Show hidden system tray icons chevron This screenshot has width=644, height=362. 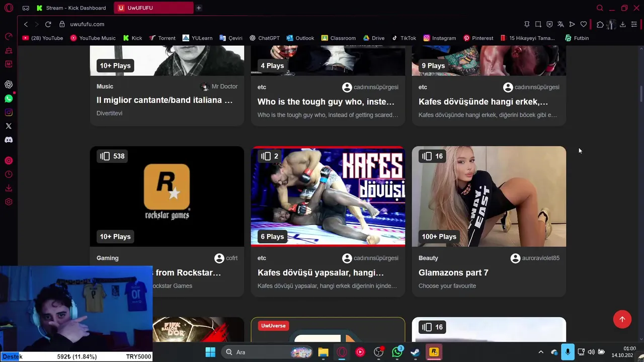(x=541, y=352)
